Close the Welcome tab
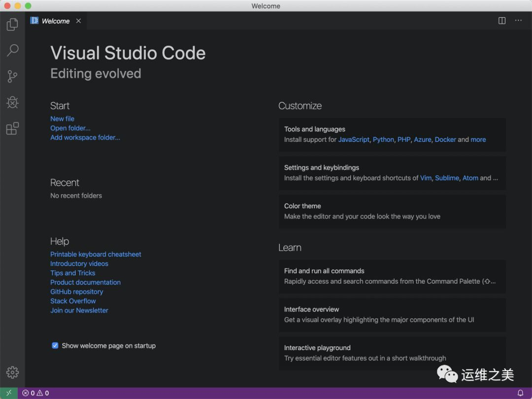The width and height of the screenshot is (532, 399). point(78,21)
